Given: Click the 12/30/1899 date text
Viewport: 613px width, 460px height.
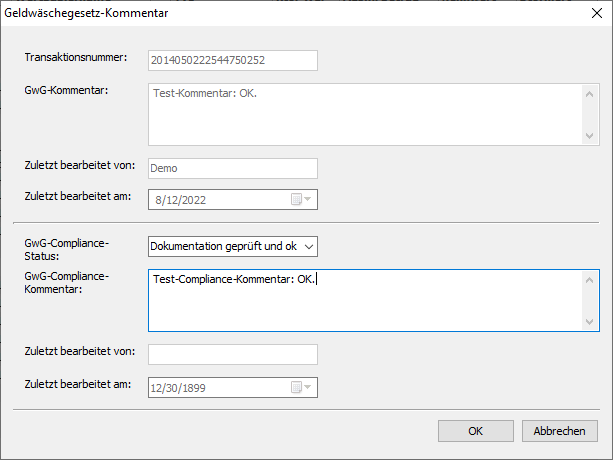Looking at the screenshot, I should tap(179, 387).
